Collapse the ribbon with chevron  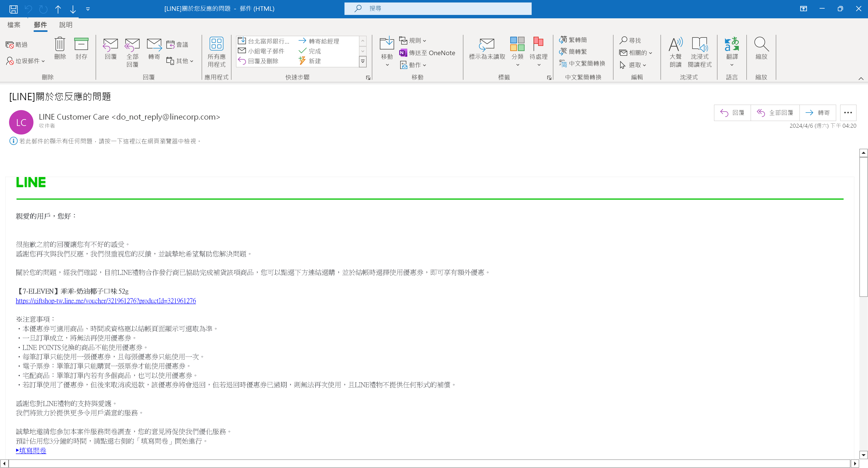coord(861,78)
